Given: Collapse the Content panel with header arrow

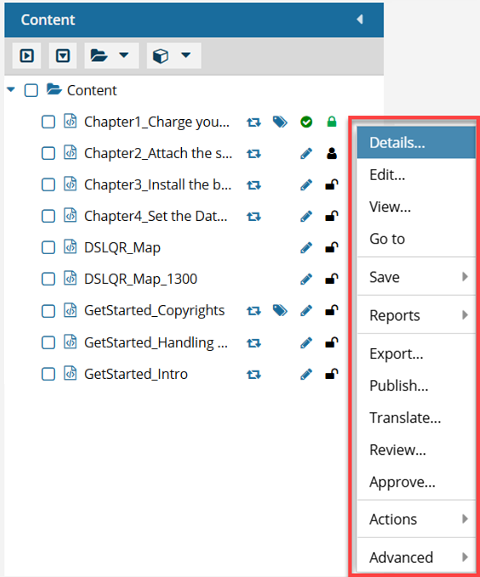Looking at the screenshot, I should 360,19.
